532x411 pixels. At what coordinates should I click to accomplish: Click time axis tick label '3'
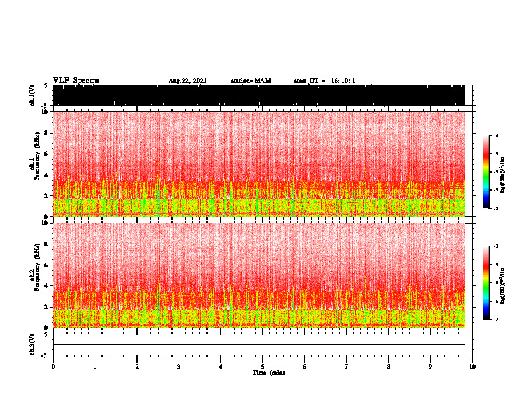click(179, 367)
